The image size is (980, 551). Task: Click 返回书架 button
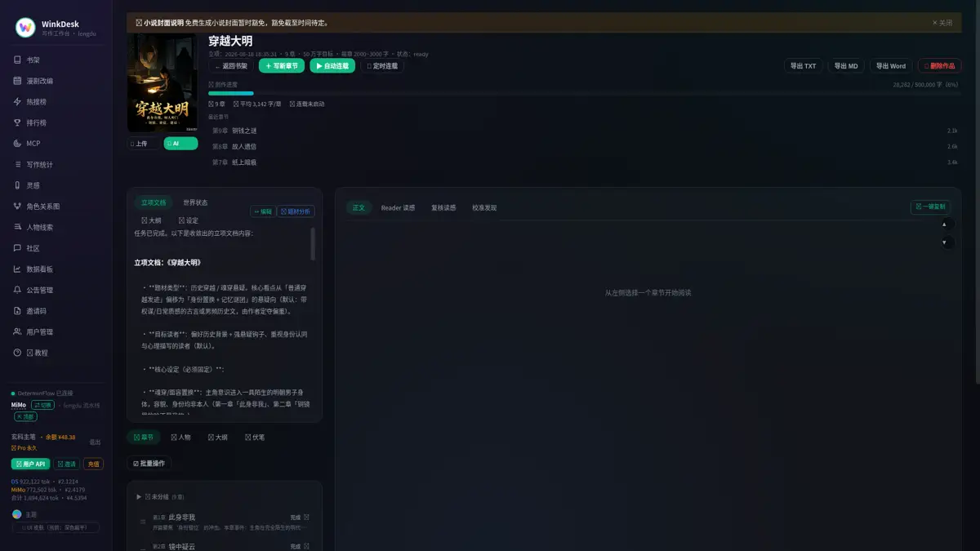click(231, 66)
